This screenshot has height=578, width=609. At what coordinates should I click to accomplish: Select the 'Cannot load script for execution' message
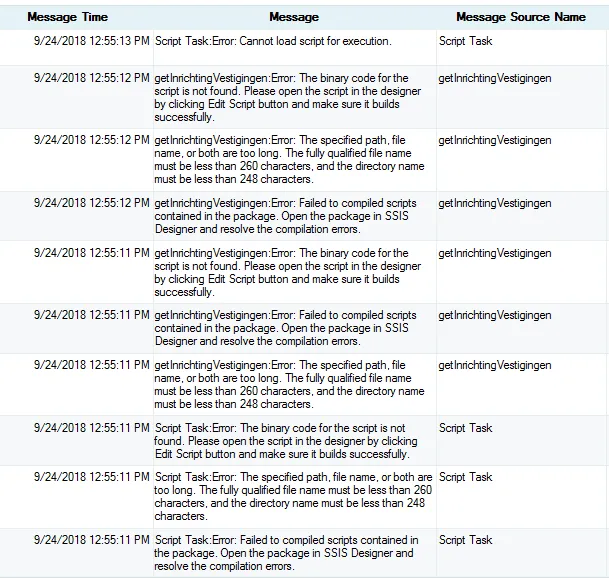[273, 41]
